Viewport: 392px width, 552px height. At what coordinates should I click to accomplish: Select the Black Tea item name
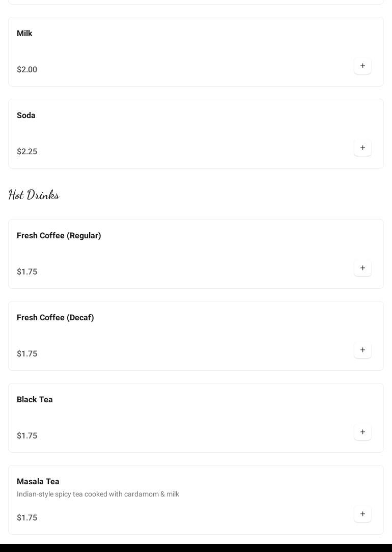(x=35, y=400)
